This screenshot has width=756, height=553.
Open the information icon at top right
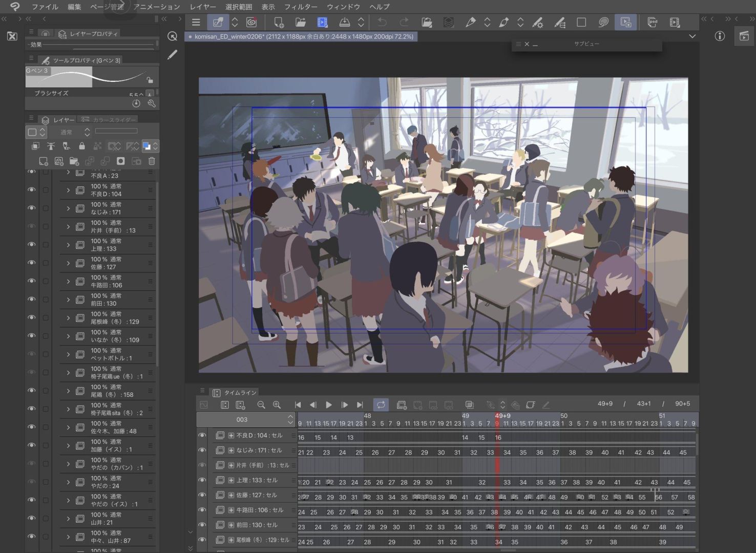click(720, 36)
